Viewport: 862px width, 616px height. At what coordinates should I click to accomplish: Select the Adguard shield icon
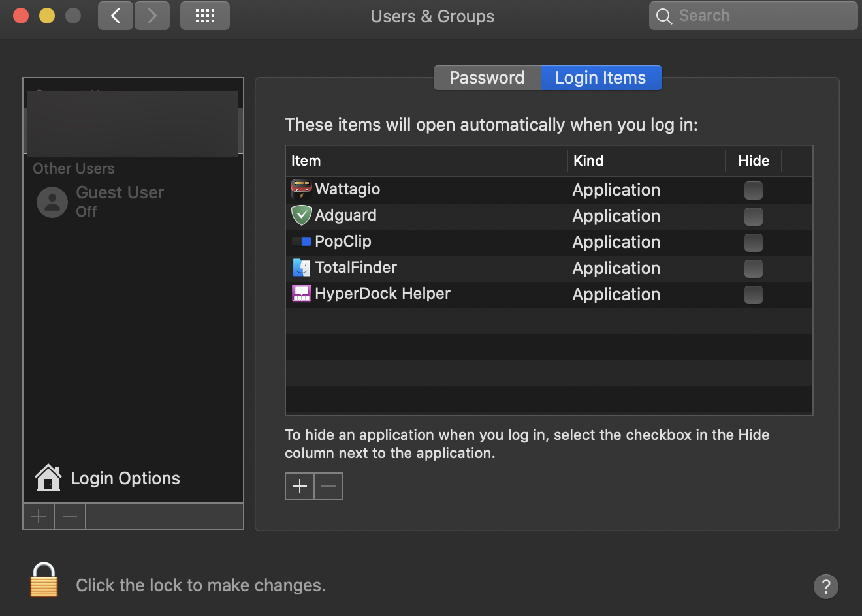pos(301,215)
